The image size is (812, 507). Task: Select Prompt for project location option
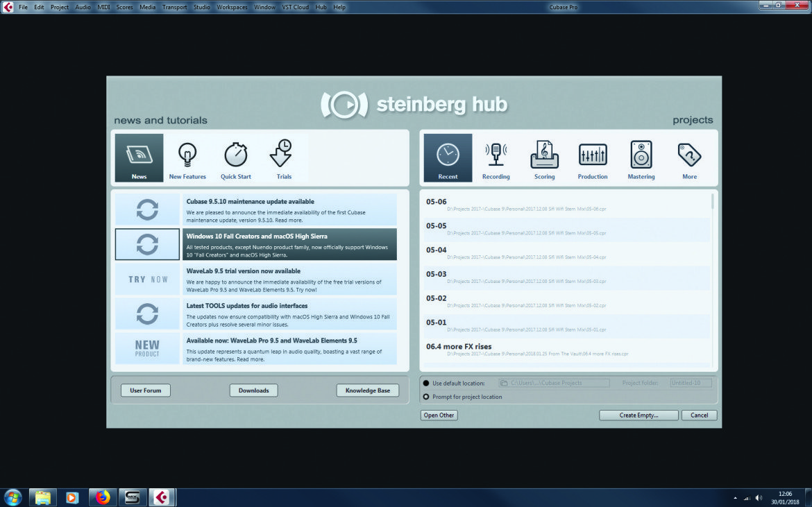pyautogui.click(x=426, y=397)
